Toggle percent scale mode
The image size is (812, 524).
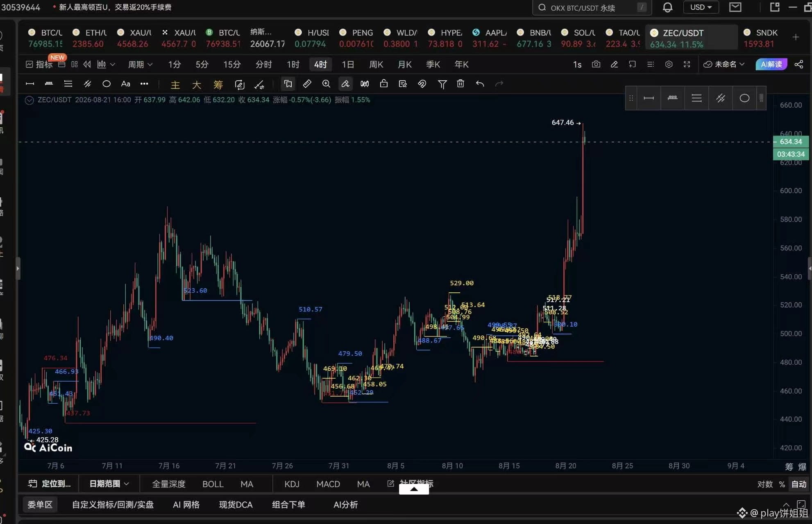click(782, 484)
